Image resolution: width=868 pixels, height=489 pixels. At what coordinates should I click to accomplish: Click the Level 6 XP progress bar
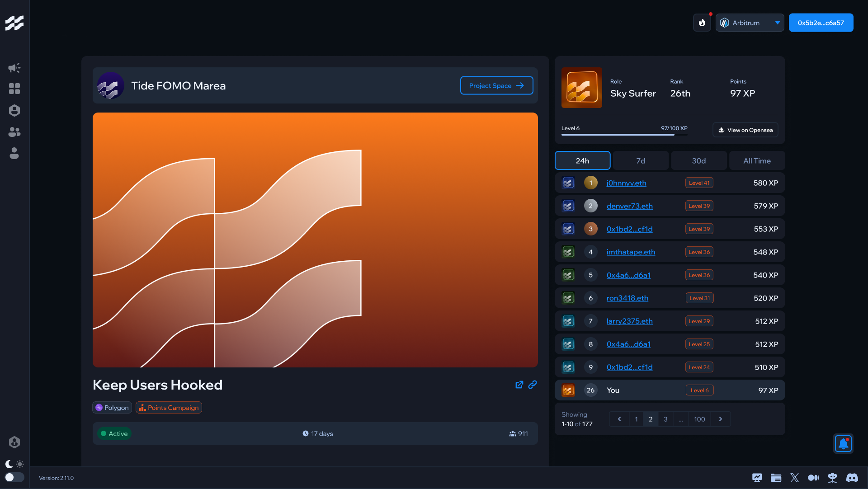pyautogui.click(x=624, y=135)
